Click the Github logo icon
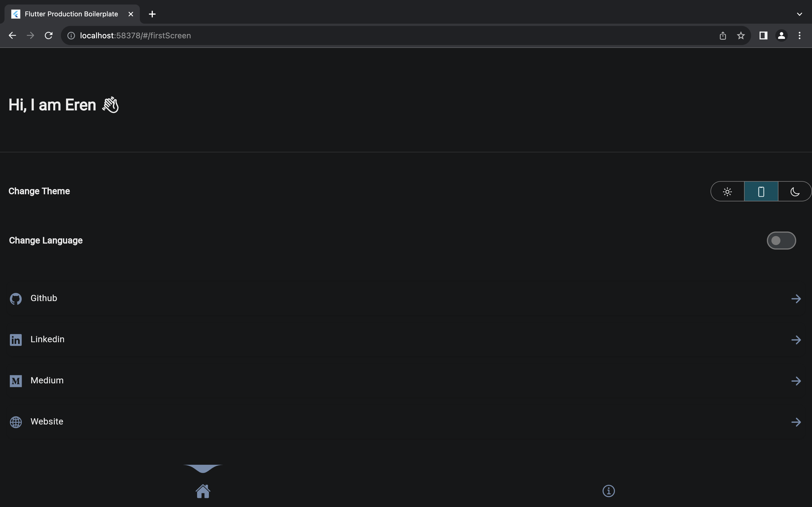The width and height of the screenshot is (812, 507). pos(16,299)
